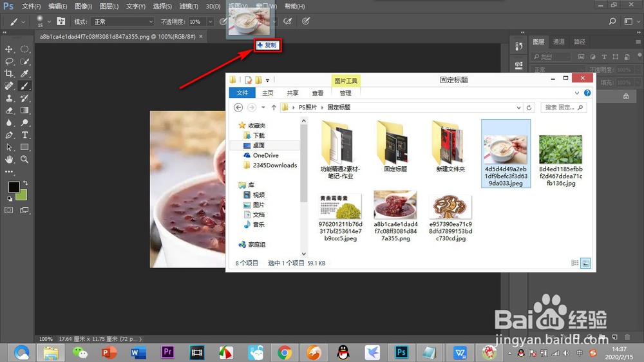Select the Rectangle shape tool
Image resolution: width=644 pixels, height=362 pixels.
pyautogui.click(x=24, y=147)
